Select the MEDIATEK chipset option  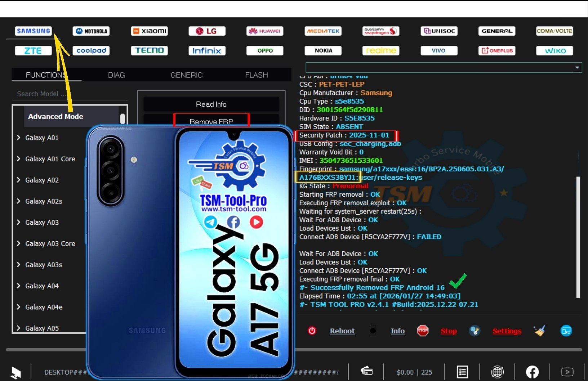(323, 31)
